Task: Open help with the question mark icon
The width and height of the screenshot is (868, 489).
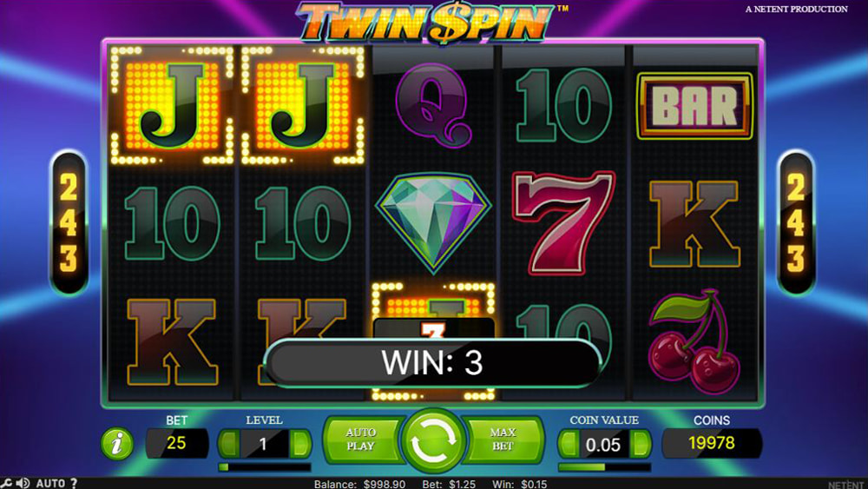Action: [x=74, y=484]
